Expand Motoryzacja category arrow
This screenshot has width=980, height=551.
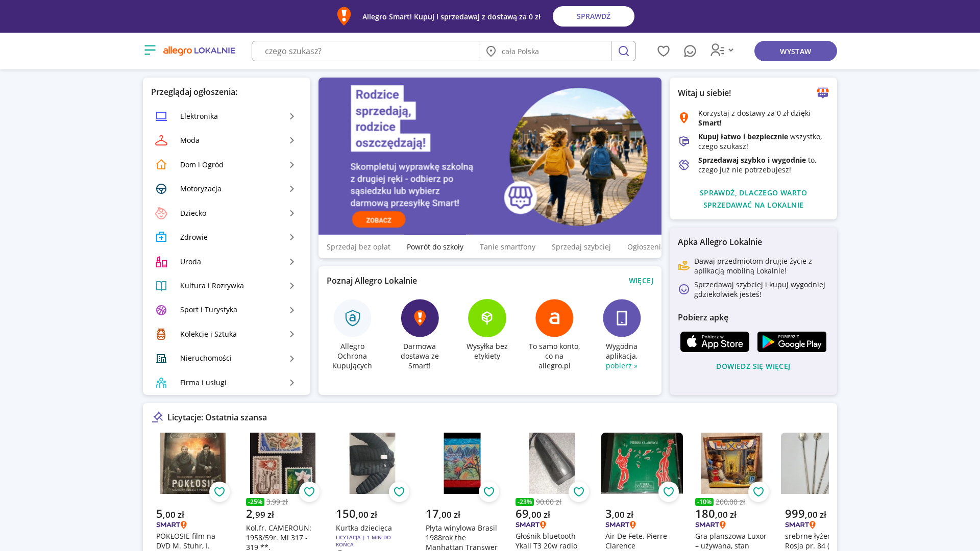point(292,189)
